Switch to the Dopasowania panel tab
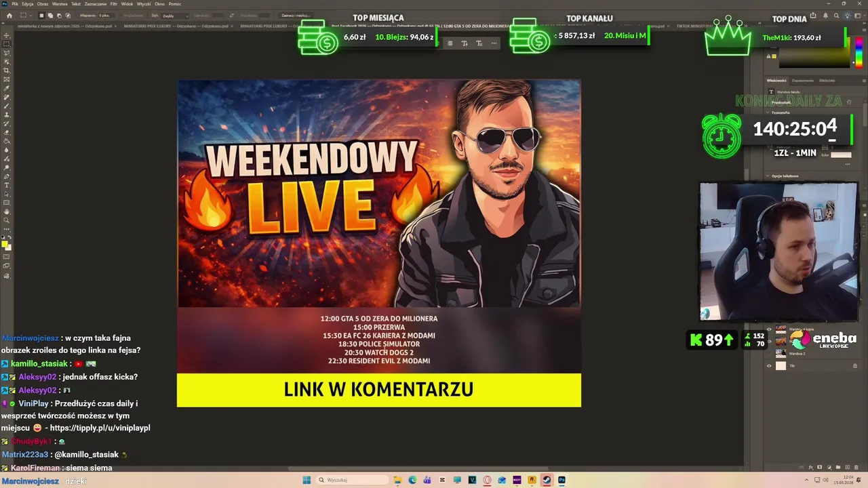 [x=803, y=81]
